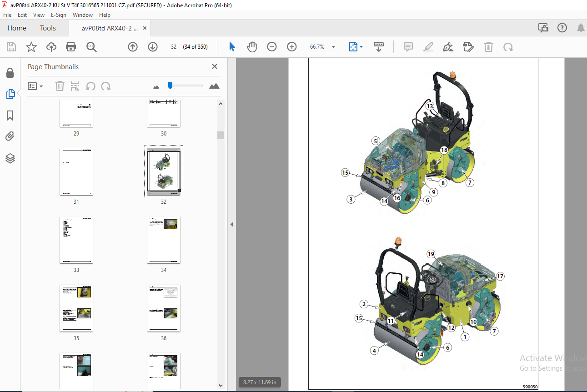Go to previous page arrow
This screenshot has width=587, height=392.
[x=133, y=47]
